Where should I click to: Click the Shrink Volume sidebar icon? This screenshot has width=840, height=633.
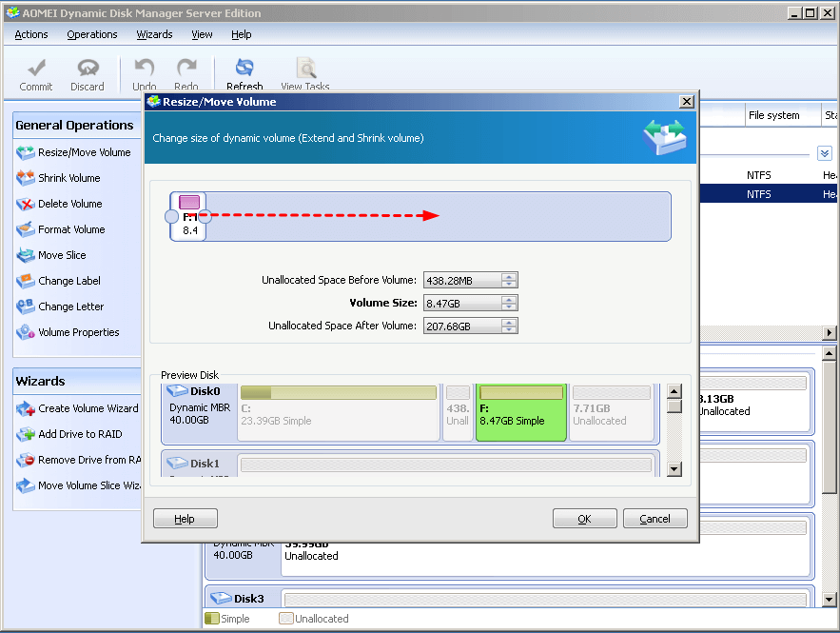tap(25, 179)
